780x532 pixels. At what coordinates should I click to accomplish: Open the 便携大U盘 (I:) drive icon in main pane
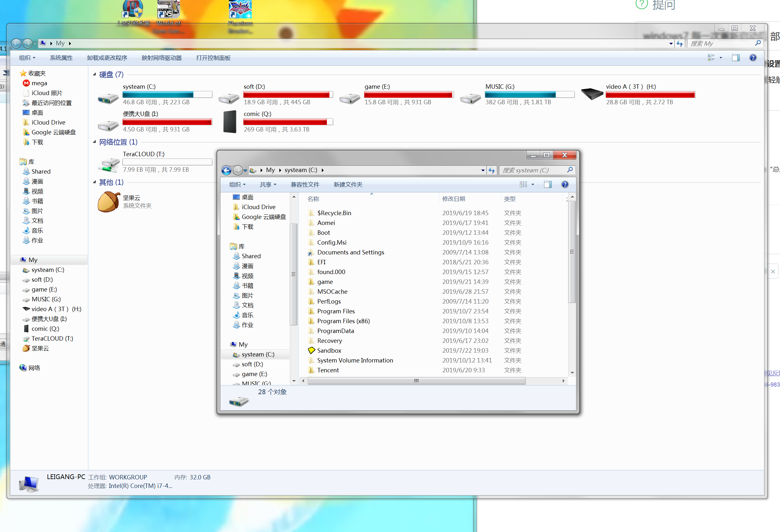coord(108,125)
